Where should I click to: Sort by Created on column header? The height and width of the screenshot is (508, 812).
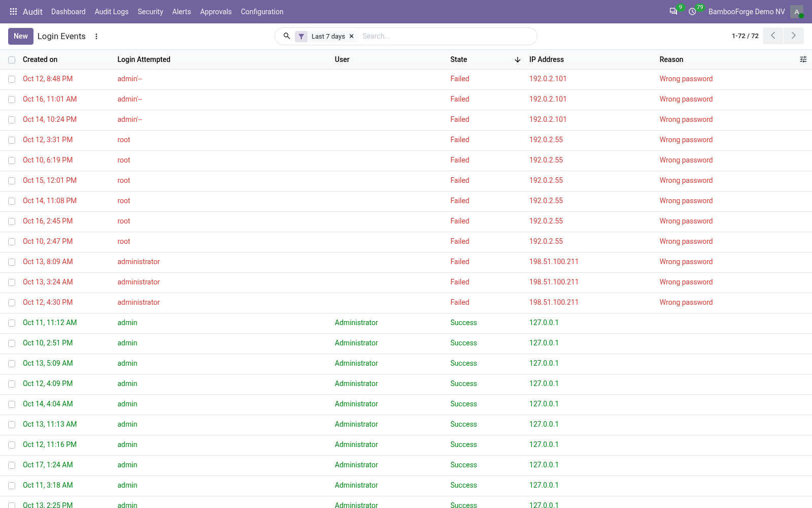pyautogui.click(x=40, y=59)
